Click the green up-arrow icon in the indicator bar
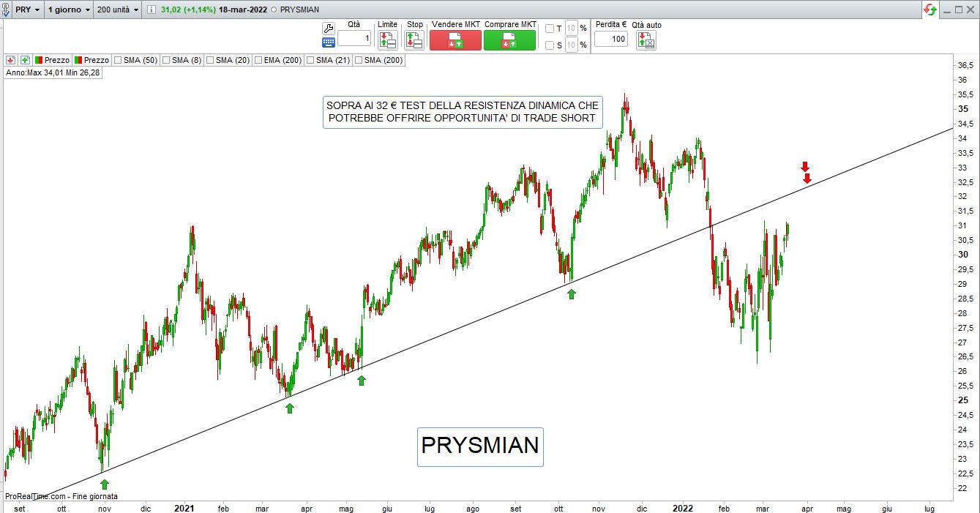Image resolution: width=980 pixels, height=513 pixels. pos(25,60)
